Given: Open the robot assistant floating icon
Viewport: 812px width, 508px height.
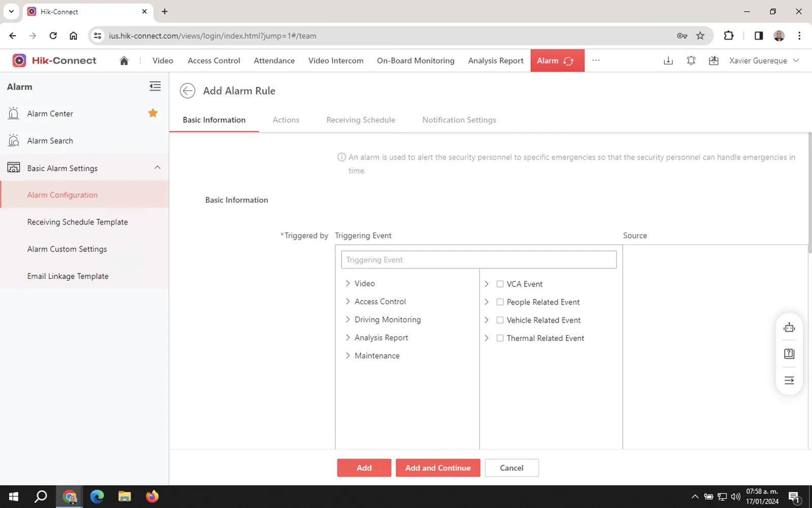Looking at the screenshot, I should click(x=789, y=328).
